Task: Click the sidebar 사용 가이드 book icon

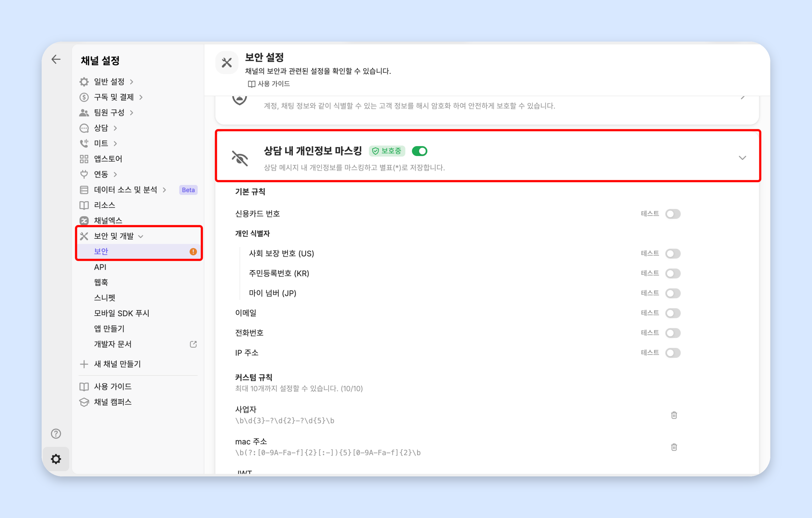Action: (84, 387)
